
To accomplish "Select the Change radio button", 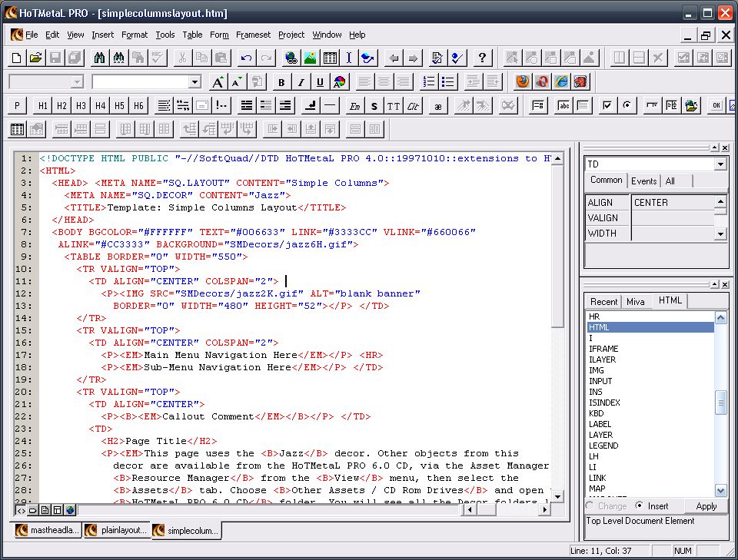I will 590,506.
